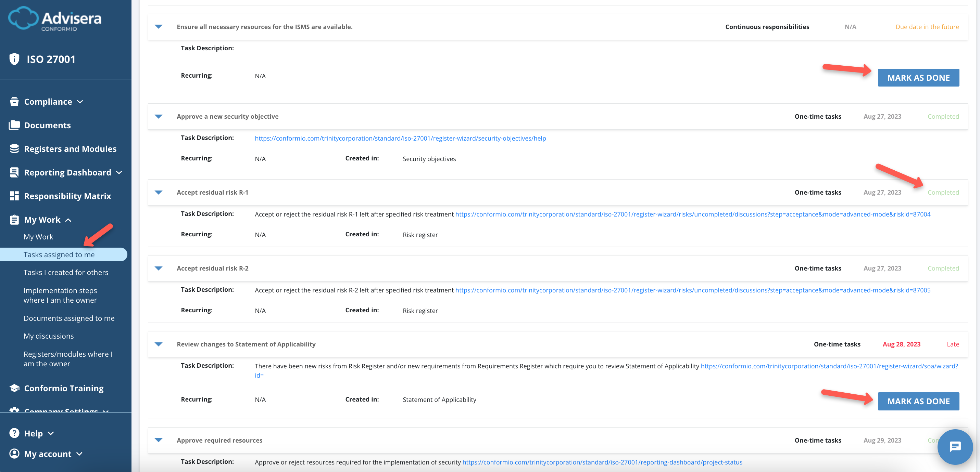Mark Statement of Applicability review as done
980x472 pixels.
pos(918,401)
